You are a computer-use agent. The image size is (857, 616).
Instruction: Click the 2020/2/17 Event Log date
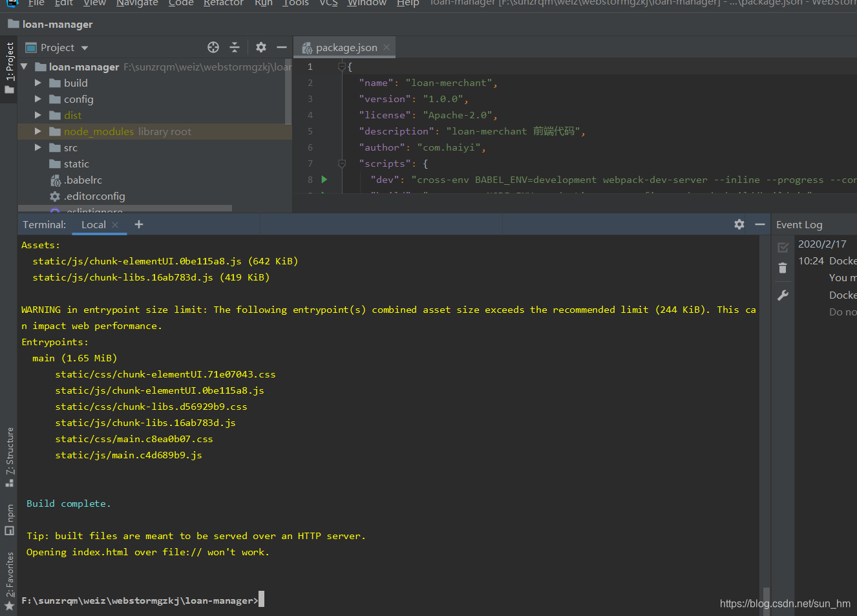tap(822, 244)
